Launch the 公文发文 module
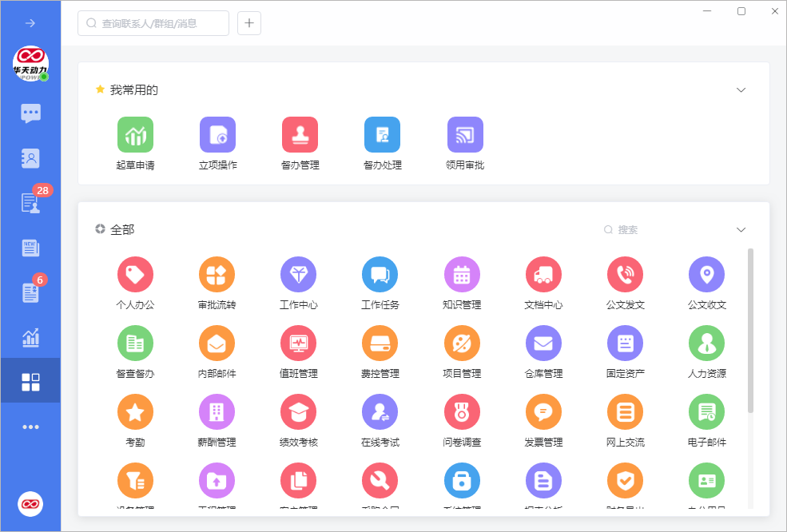787x532 pixels. pos(625,281)
